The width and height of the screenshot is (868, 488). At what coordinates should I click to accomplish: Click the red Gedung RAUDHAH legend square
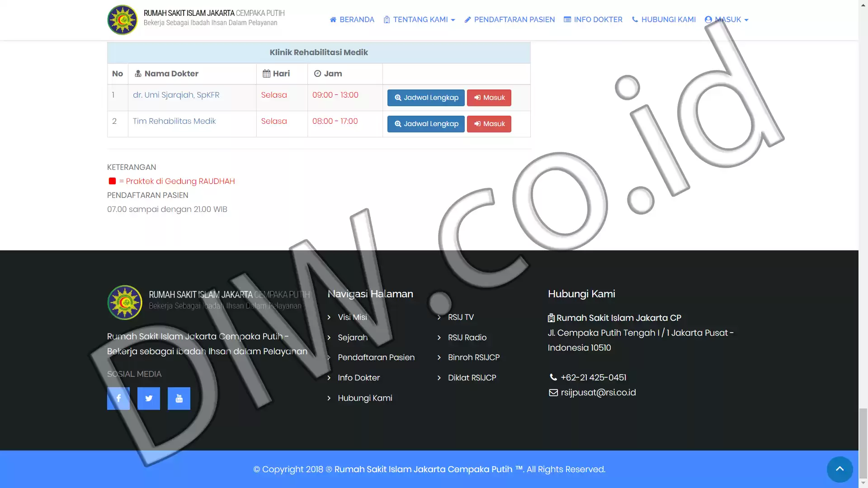[x=112, y=181]
